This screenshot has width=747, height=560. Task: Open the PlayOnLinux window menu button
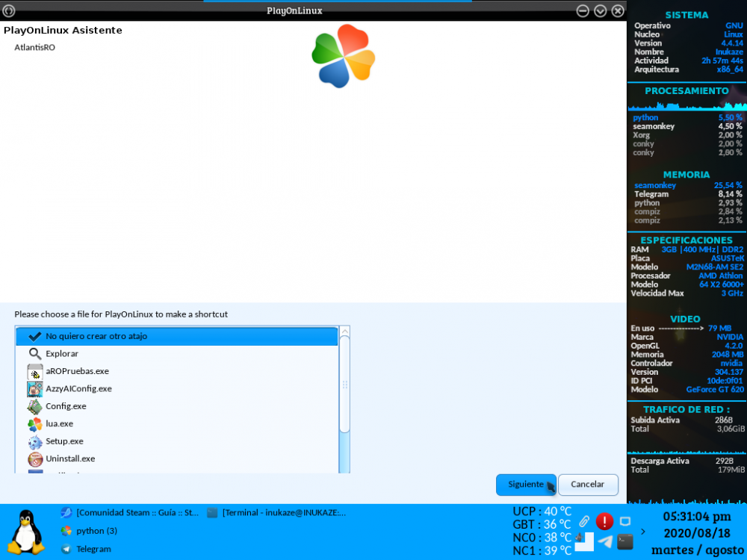[x=9, y=10]
